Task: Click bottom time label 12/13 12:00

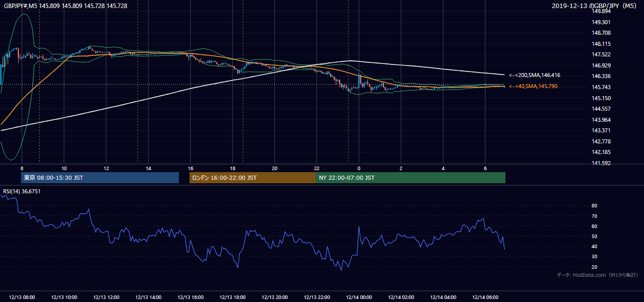Action: click(x=106, y=297)
